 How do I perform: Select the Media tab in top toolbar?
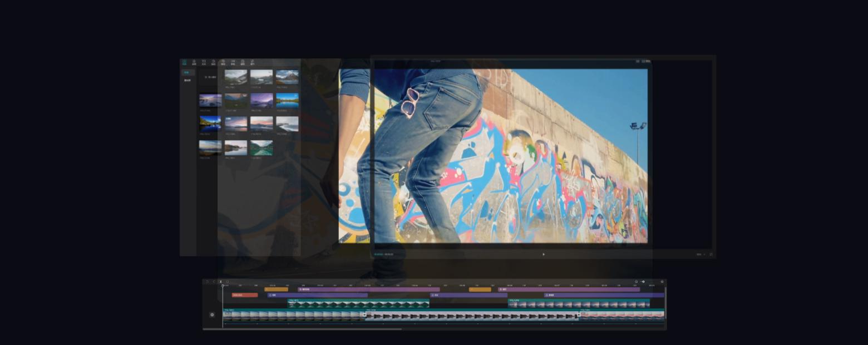[x=184, y=62]
